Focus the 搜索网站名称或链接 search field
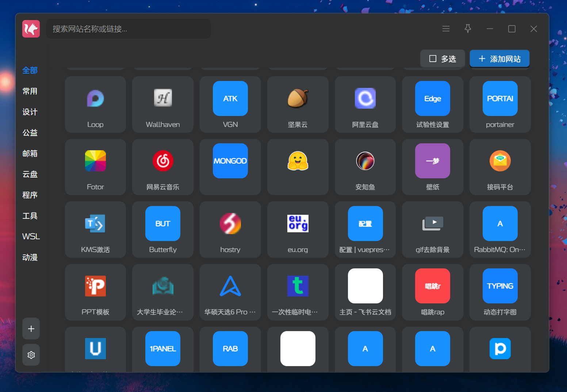This screenshot has height=392, width=567. coord(129,29)
